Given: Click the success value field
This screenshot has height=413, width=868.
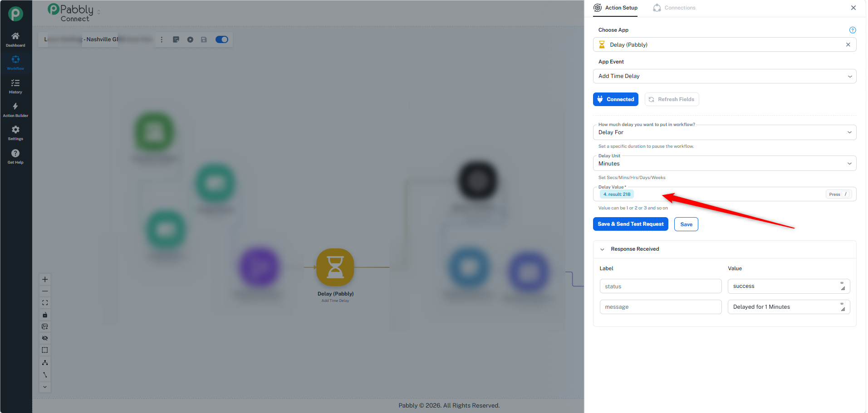Looking at the screenshot, I should [789, 287].
